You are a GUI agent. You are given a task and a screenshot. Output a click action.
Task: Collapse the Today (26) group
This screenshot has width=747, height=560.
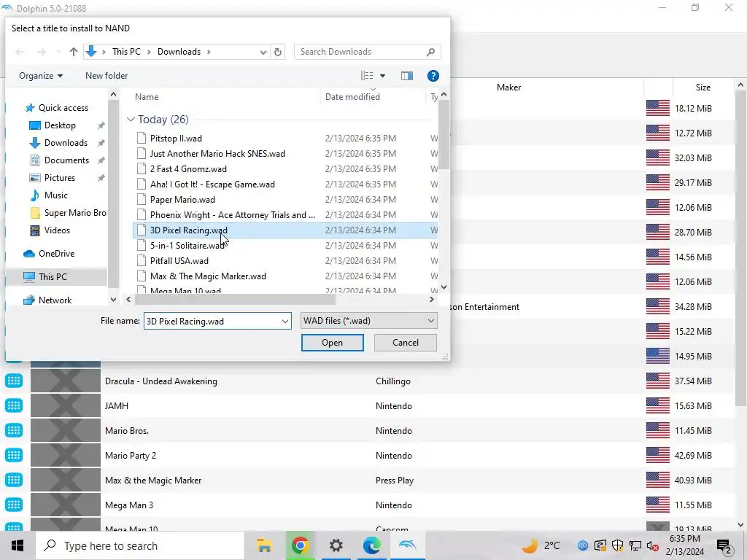point(131,120)
